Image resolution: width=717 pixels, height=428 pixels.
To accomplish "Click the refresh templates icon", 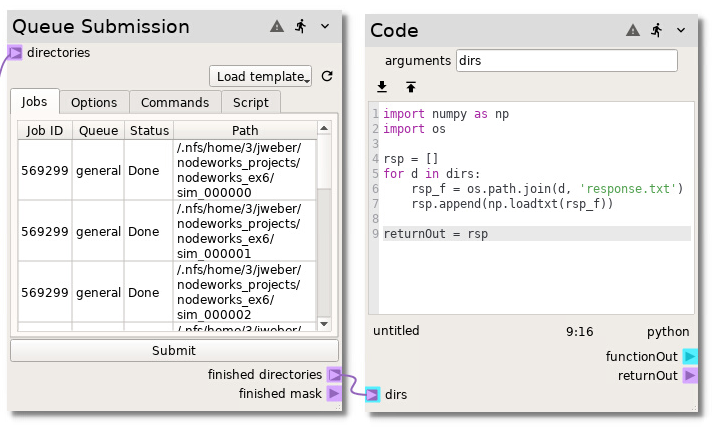I will coord(327,77).
